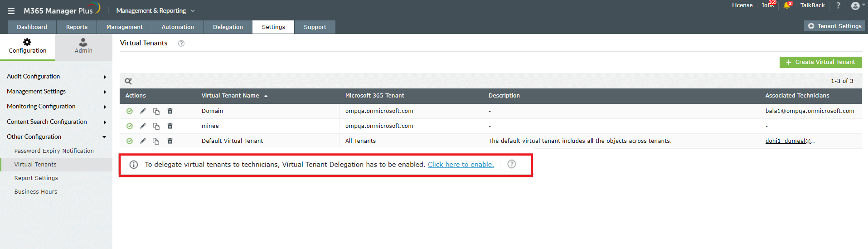Image resolution: width=868 pixels, height=249 pixels.
Task: Copy the Default Virtual Tenant row
Action: pos(156,141)
